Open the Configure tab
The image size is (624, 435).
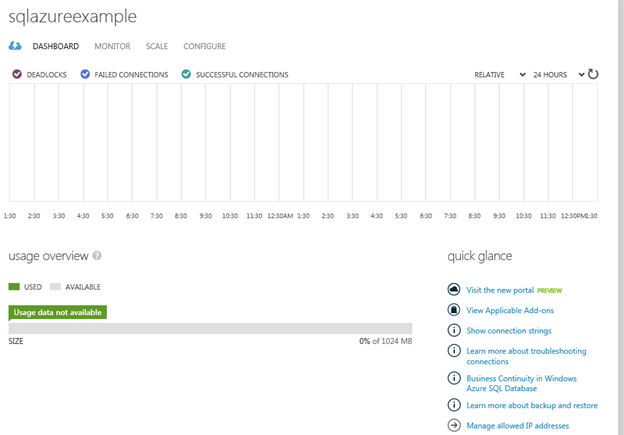(205, 46)
